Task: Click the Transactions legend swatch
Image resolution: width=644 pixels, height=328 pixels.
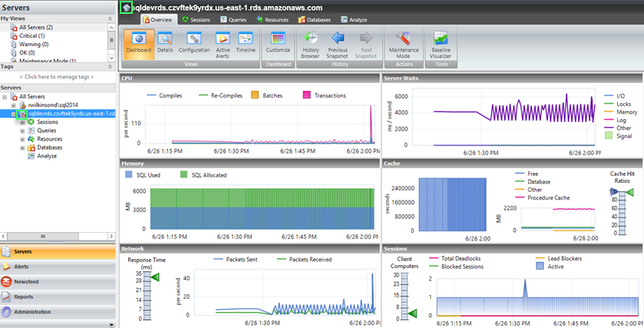Action: tap(306, 95)
